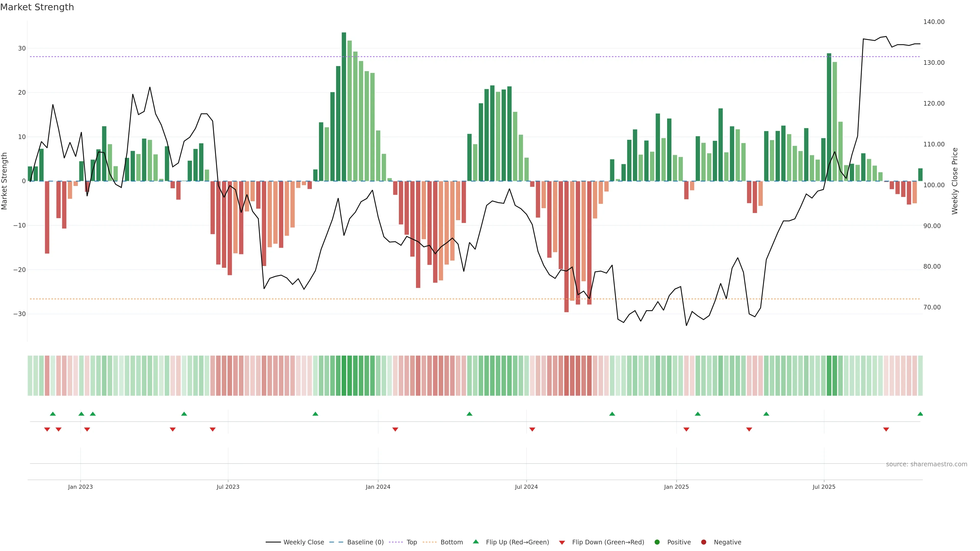
Task: Click Flip Down red triangle legend icon
Action: point(562,542)
